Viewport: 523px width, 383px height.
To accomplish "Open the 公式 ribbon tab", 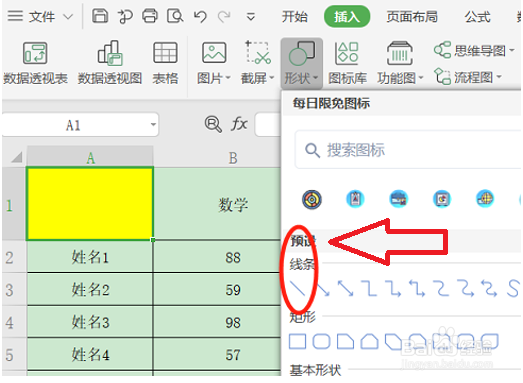I will coord(477,16).
